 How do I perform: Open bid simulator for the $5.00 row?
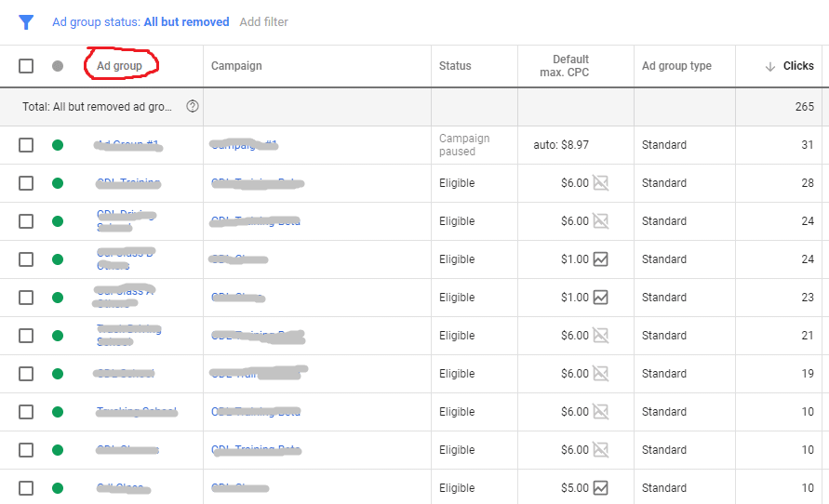pyautogui.click(x=601, y=487)
